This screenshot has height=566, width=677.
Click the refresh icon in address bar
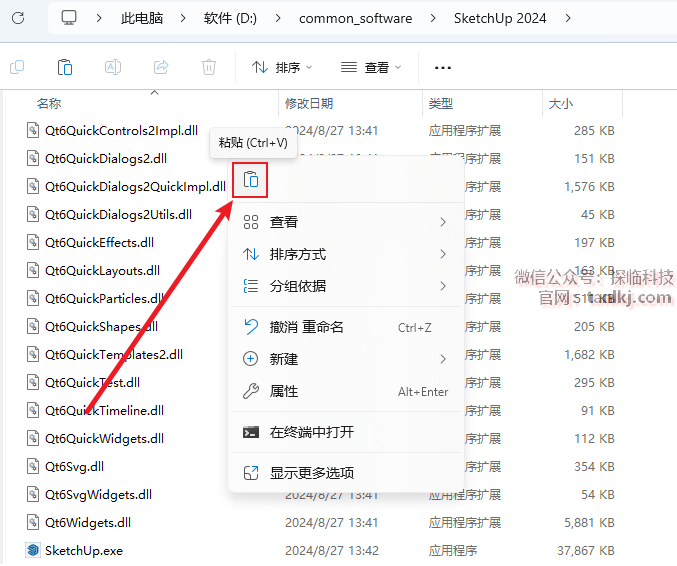tap(18, 18)
